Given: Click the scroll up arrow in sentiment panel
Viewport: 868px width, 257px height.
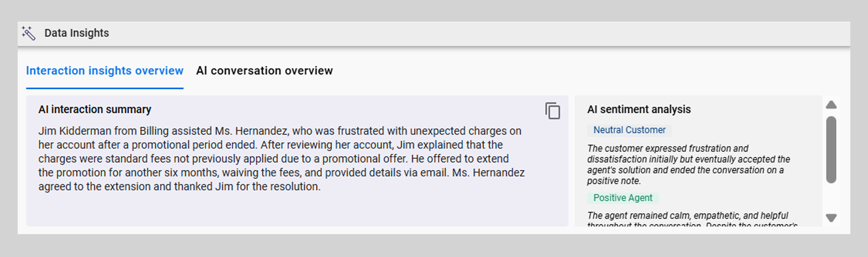Looking at the screenshot, I should click(831, 105).
